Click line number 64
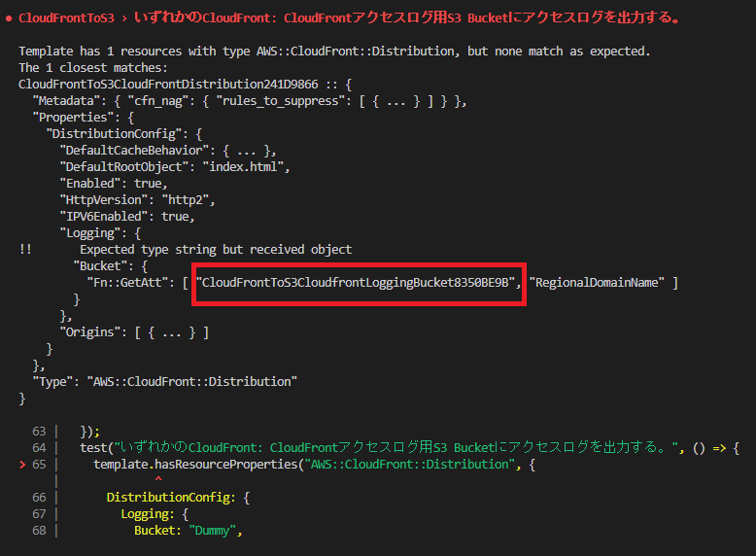This screenshot has height=556, width=756. coord(39,447)
